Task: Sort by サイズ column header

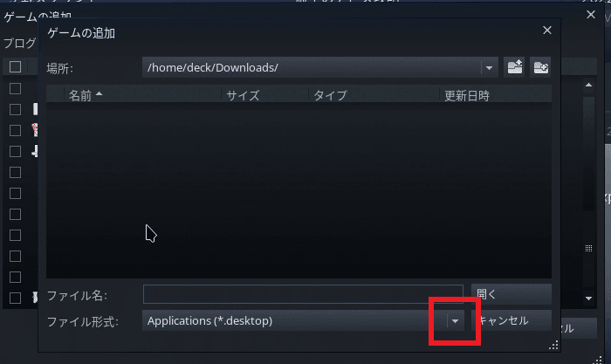Action: [243, 95]
